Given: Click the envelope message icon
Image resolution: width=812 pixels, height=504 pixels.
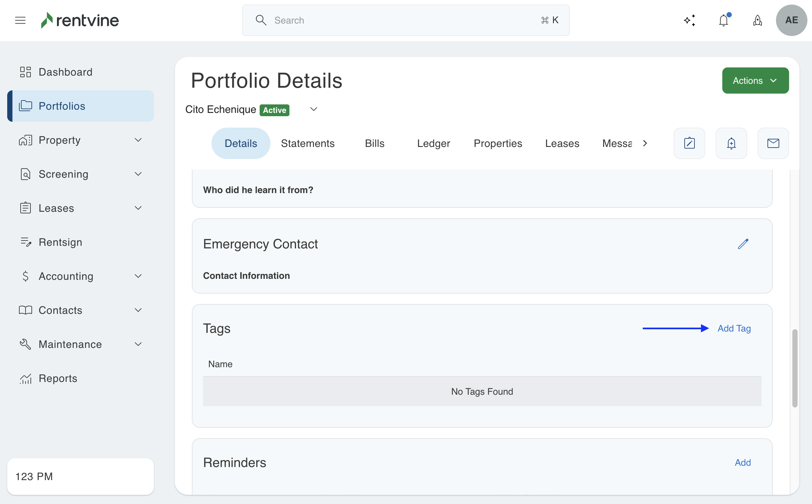Looking at the screenshot, I should (773, 143).
